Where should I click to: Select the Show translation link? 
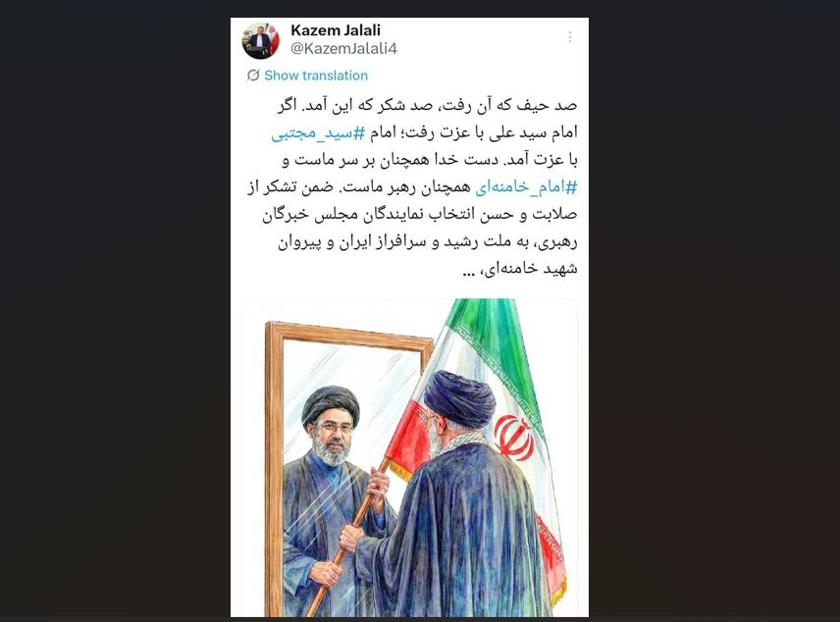316,76
